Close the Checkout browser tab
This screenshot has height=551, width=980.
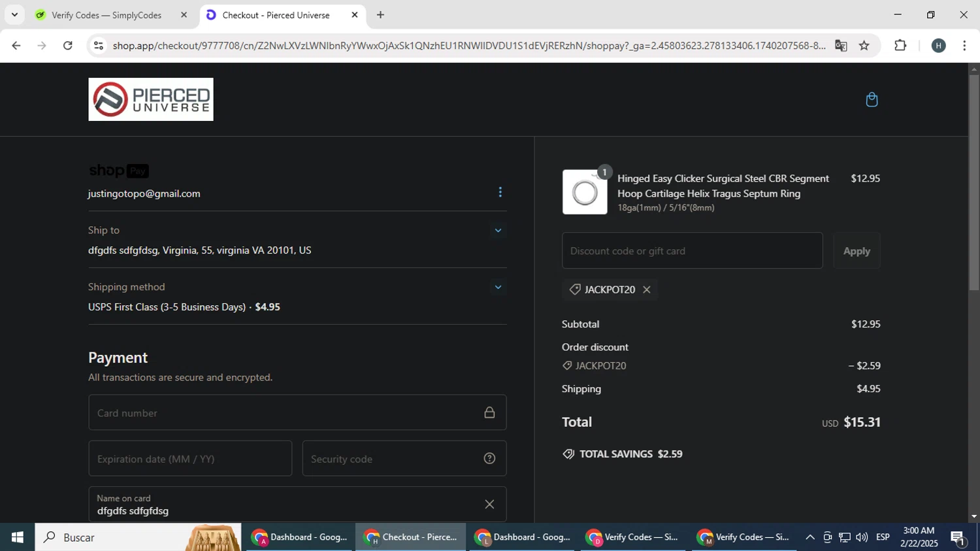tap(355, 14)
